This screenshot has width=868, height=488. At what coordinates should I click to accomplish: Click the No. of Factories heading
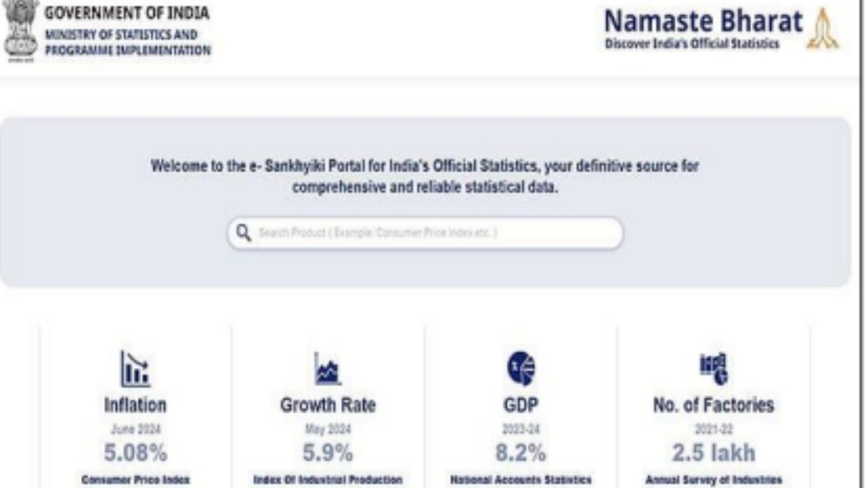click(714, 405)
